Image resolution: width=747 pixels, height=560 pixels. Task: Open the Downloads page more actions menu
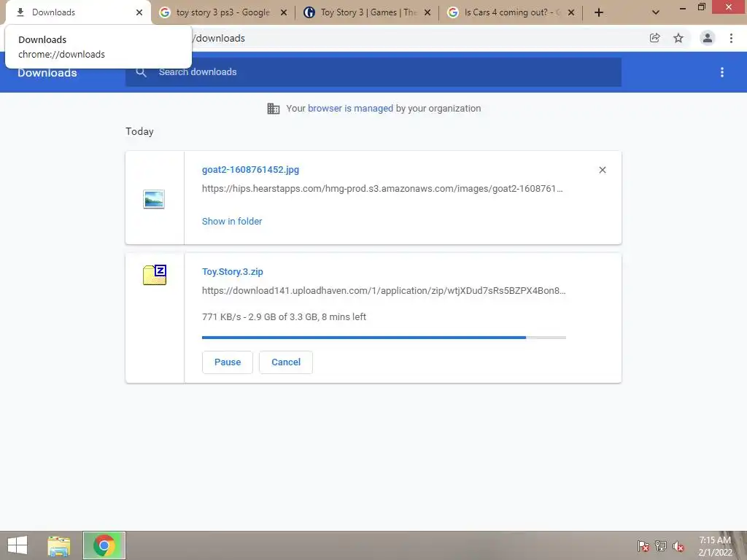(x=722, y=72)
